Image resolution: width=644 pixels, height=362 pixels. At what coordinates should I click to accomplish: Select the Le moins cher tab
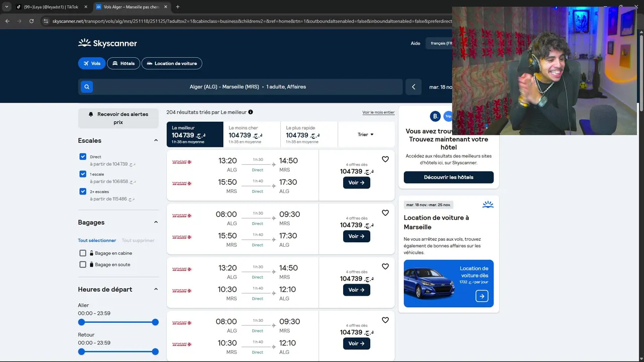252,134
